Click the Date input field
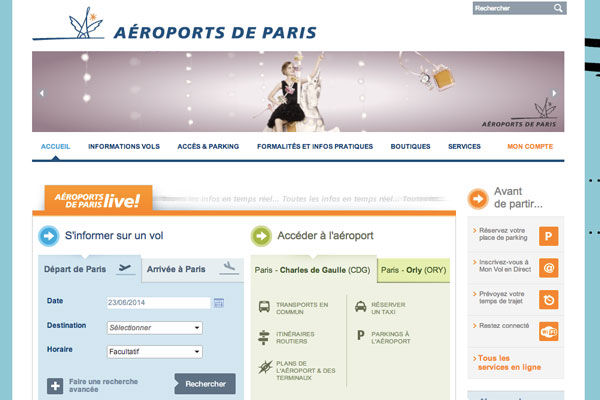The width and height of the screenshot is (600, 400). pyautogui.click(x=159, y=303)
